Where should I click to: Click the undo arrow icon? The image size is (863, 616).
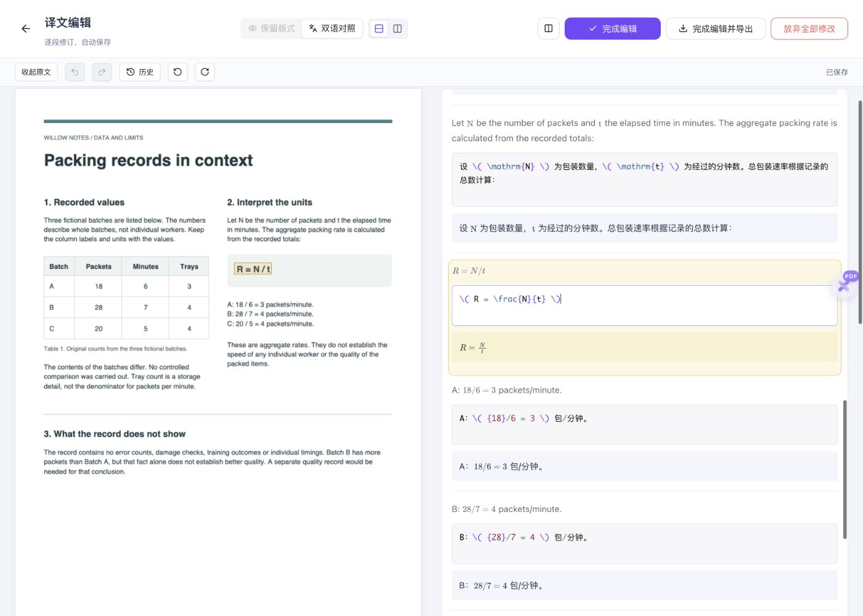coord(75,72)
